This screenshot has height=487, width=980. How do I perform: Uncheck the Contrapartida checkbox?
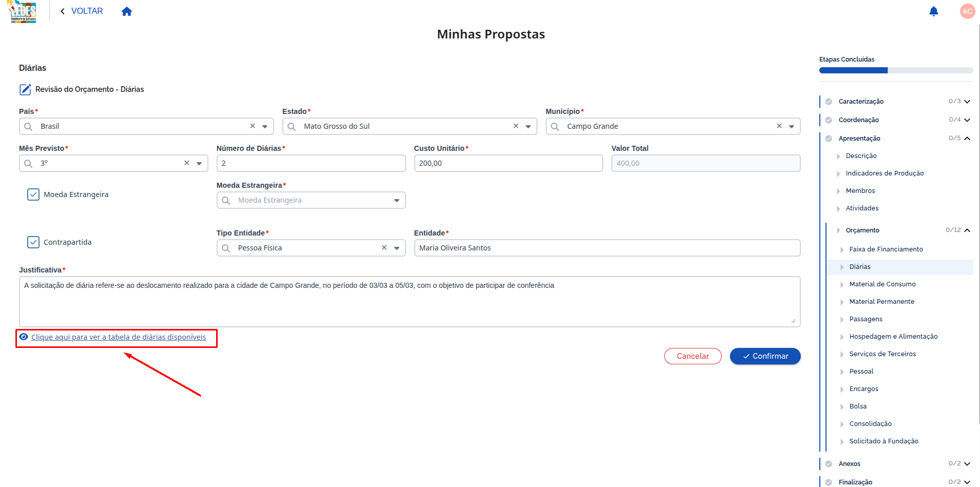[x=33, y=242]
